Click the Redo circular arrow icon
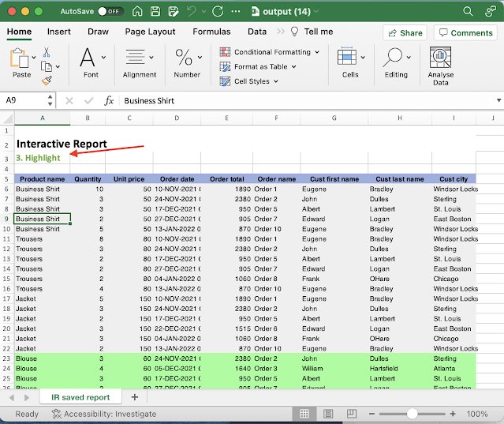The width and height of the screenshot is (504, 424). pos(218,12)
